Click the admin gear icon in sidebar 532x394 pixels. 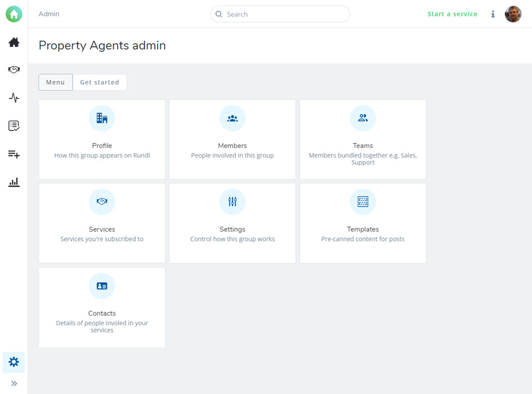click(x=14, y=362)
